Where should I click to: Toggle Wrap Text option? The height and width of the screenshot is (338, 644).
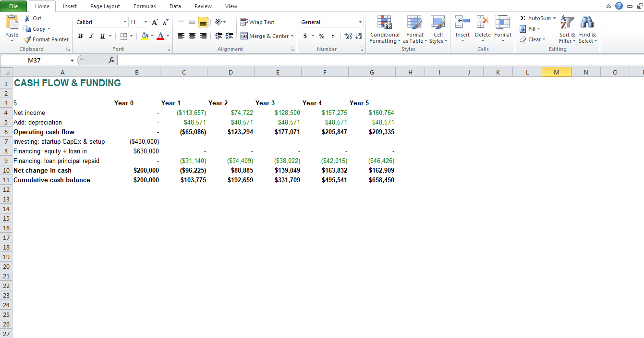(x=257, y=22)
